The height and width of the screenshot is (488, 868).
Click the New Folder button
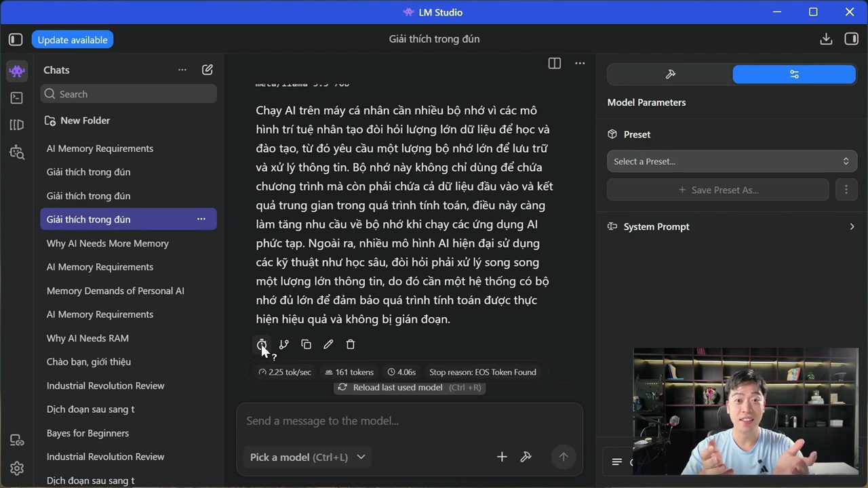point(77,121)
